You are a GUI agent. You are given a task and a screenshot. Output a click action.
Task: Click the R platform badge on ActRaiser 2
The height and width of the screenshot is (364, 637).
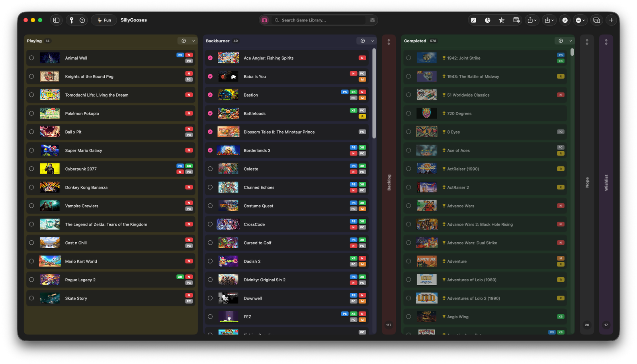(x=561, y=187)
